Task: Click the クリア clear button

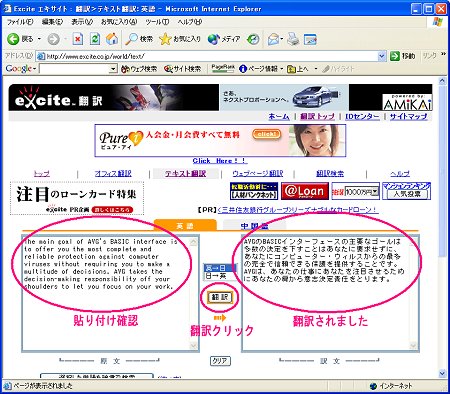Action: tap(220, 361)
